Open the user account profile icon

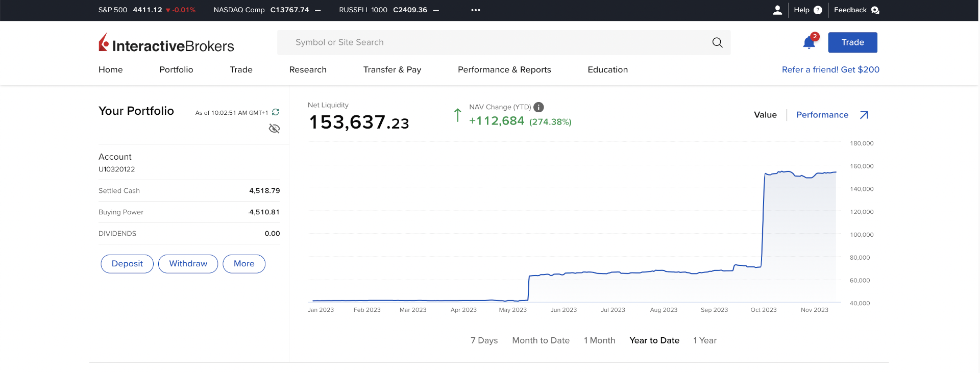click(x=777, y=10)
